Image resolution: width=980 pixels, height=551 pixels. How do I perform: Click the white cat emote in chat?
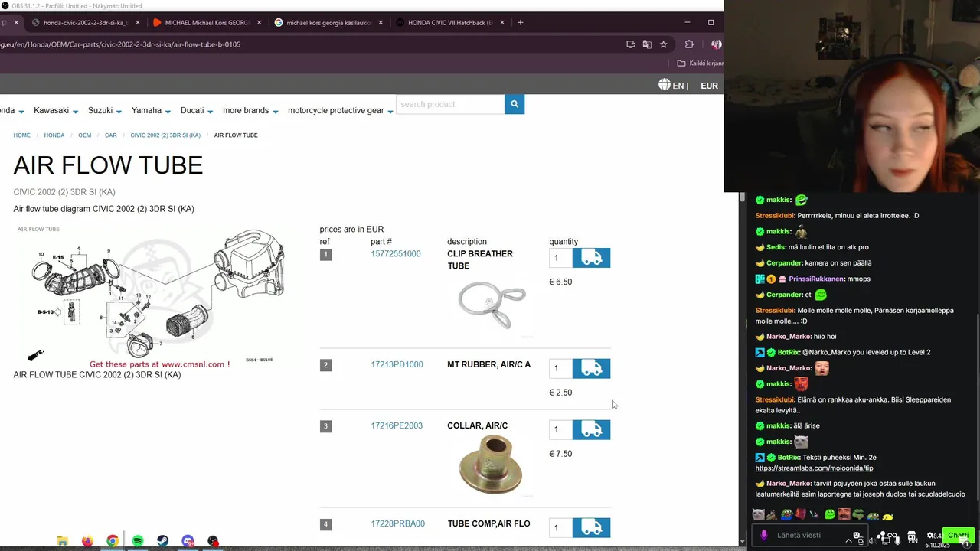[x=801, y=442]
